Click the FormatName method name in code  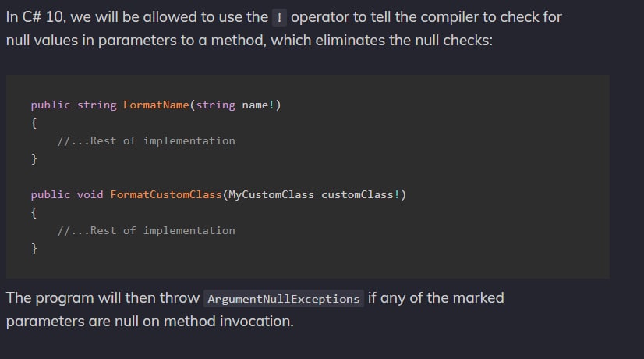point(156,105)
